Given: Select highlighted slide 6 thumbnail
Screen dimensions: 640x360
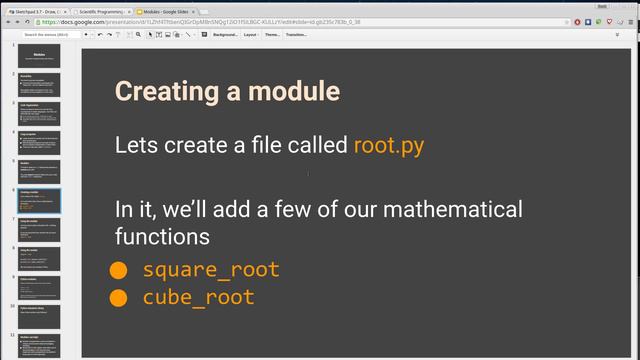Looking at the screenshot, I should click(x=39, y=201).
